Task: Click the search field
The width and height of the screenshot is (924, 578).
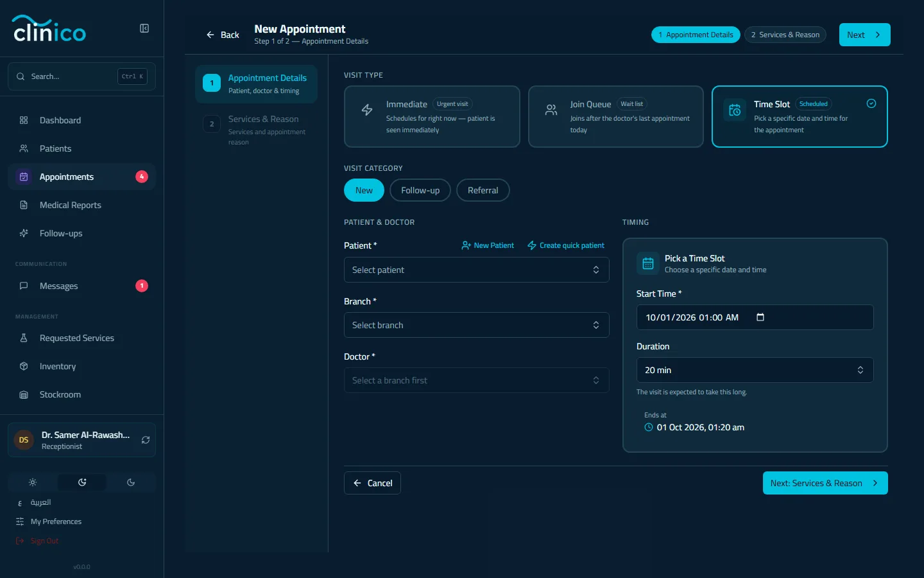Action: 81,76
